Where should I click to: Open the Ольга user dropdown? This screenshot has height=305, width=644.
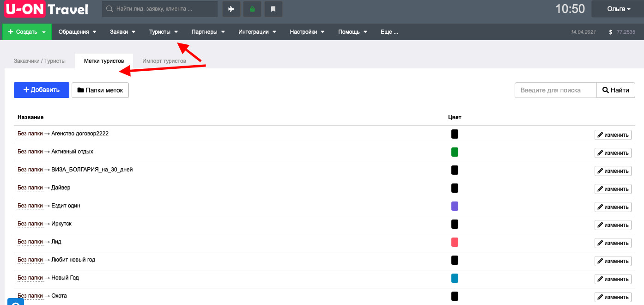pyautogui.click(x=618, y=9)
